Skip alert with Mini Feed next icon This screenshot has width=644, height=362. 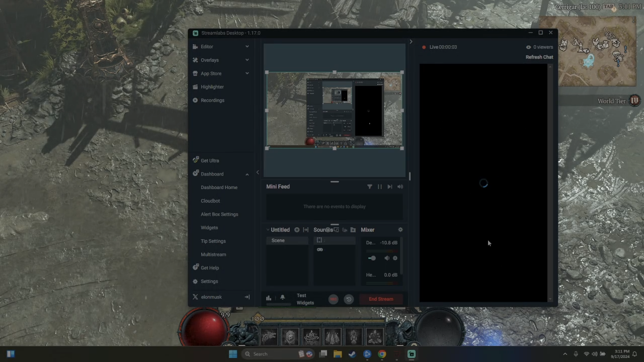click(389, 187)
